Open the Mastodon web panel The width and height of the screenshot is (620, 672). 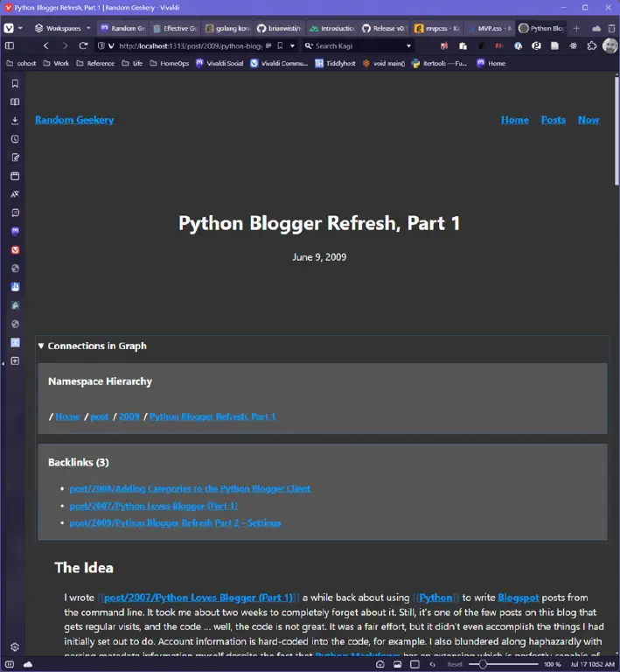pyautogui.click(x=15, y=231)
